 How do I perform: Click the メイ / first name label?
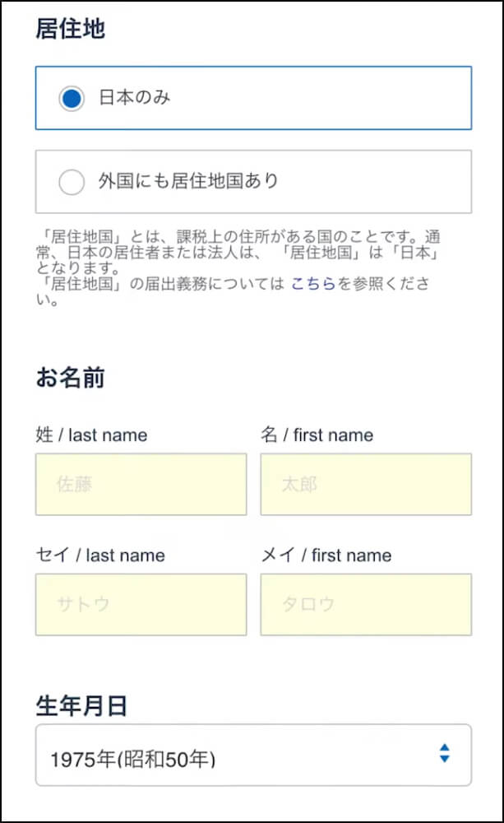326,556
